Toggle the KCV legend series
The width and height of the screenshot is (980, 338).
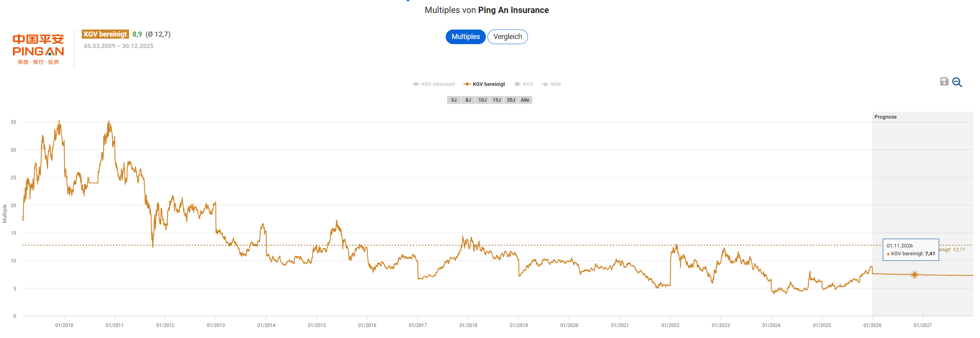point(524,84)
